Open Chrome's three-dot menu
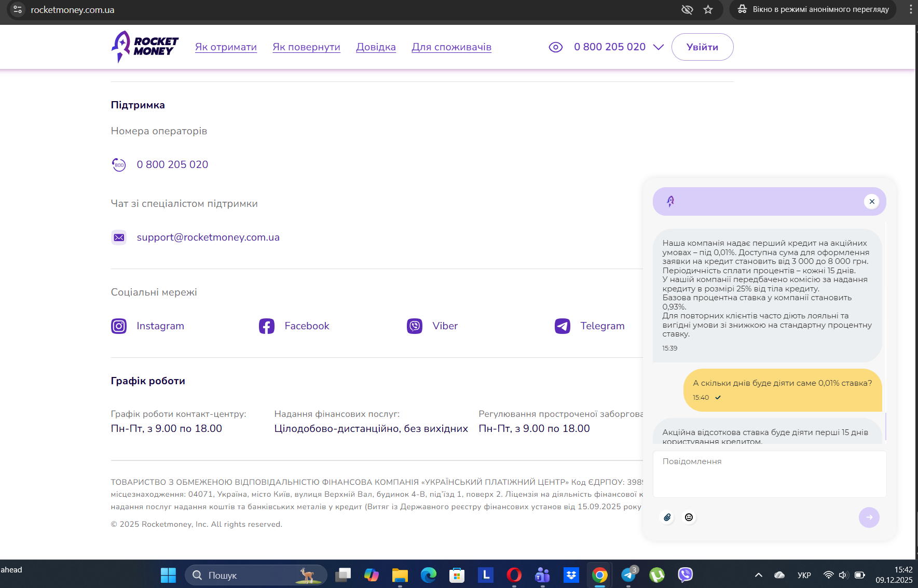The height and width of the screenshot is (588, 918). (x=911, y=9)
